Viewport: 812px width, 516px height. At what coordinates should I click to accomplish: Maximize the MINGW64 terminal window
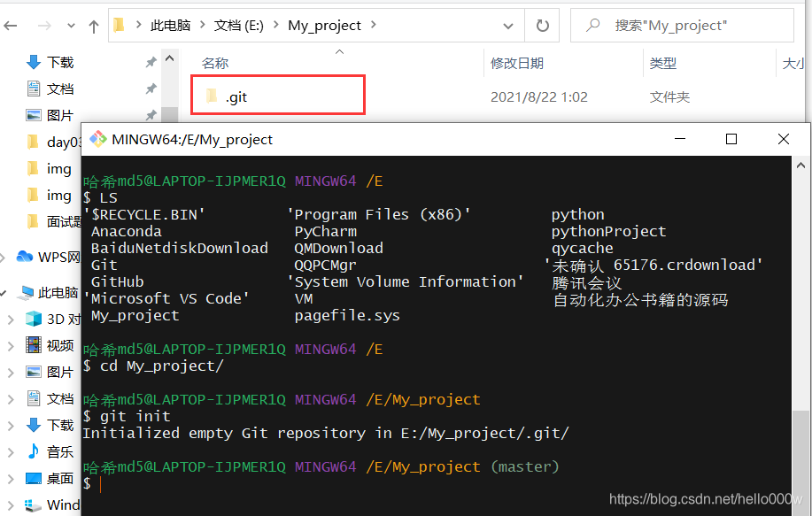[x=731, y=139]
